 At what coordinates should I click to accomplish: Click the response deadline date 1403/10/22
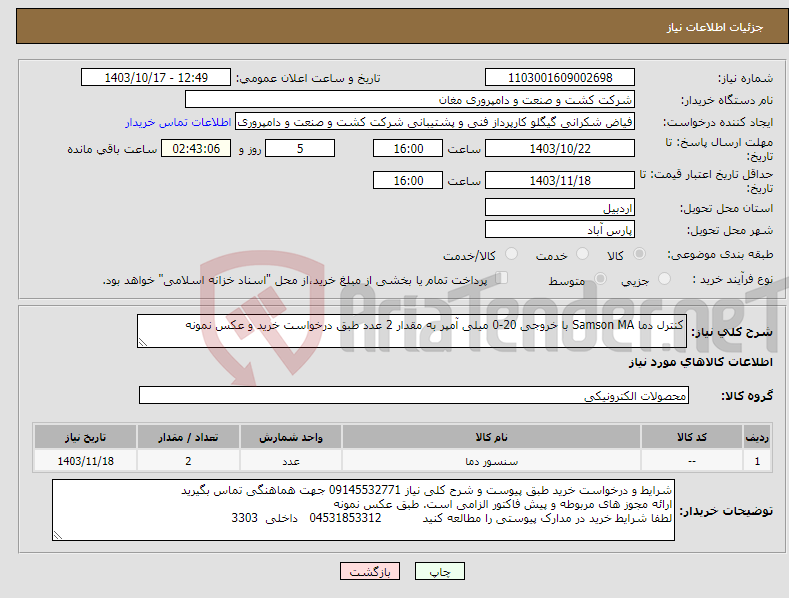[560, 148]
